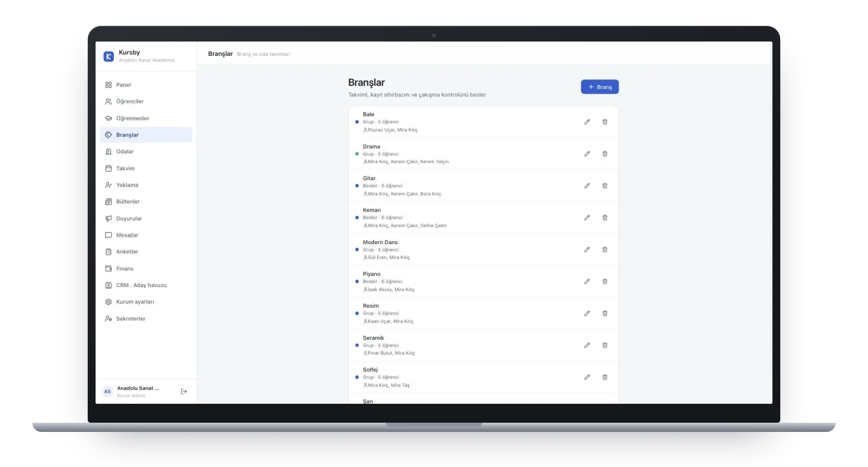Screen dimensions: 868x467
Task: Click the logout icon beside Anadolu Sanat
Action: [184, 391]
